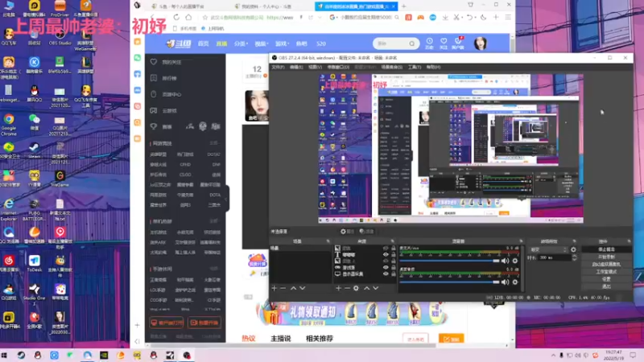This screenshot has width=644, height=362.
Task: Click browser home button
Action: point(188,17)
